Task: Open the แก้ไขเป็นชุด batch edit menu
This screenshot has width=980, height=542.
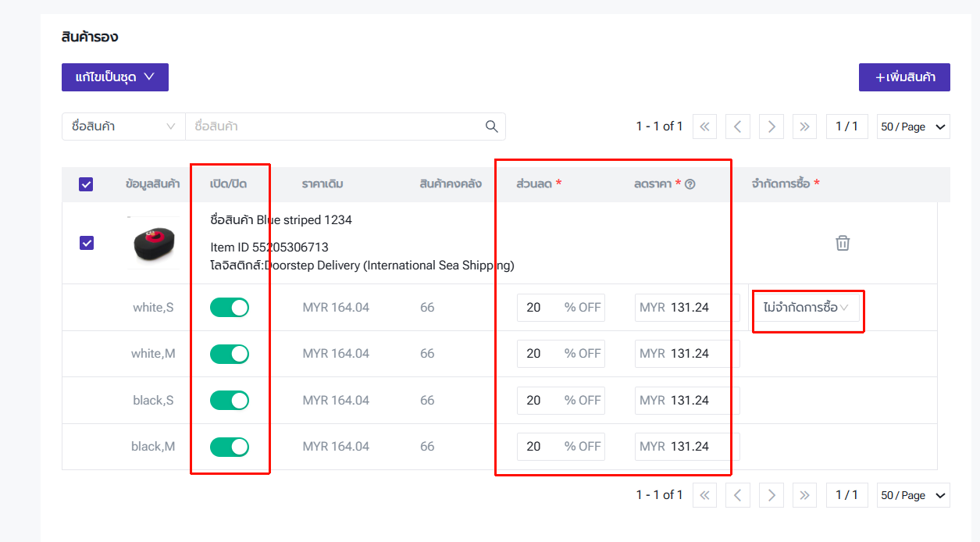Action: 115,77
